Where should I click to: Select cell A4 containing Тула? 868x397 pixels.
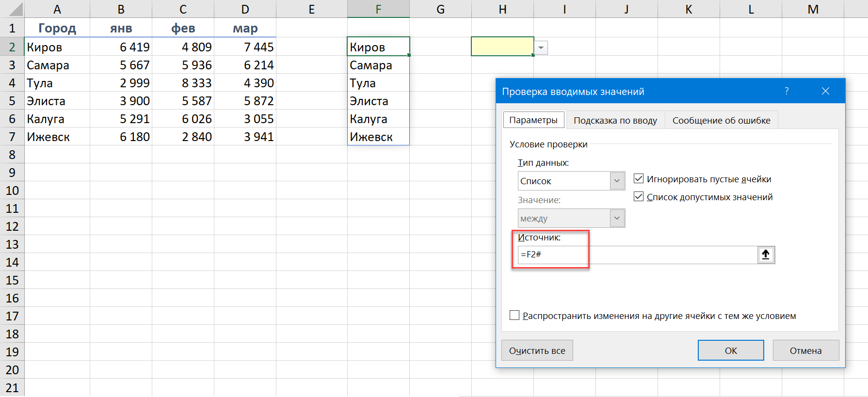tap(57, 83)
